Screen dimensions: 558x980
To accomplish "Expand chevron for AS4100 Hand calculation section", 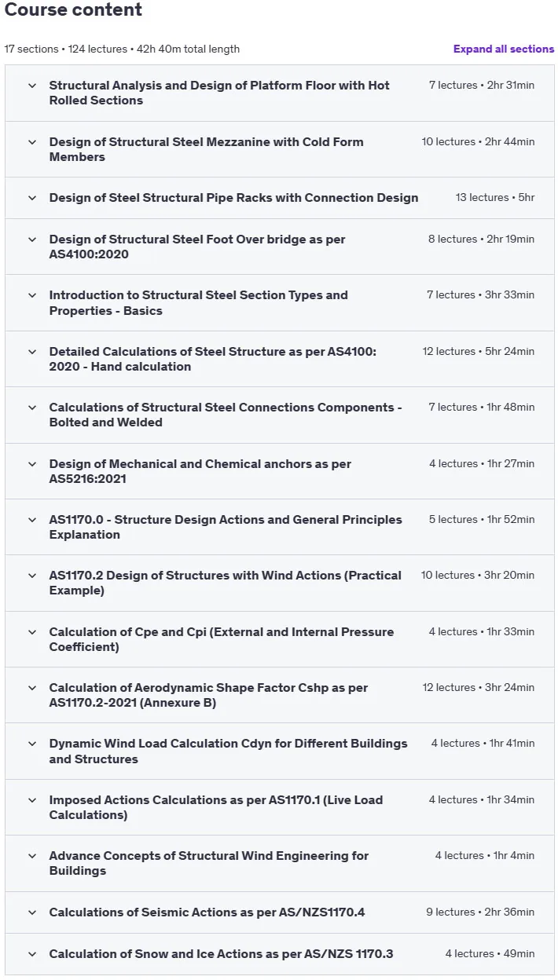I will pos(32,352).
